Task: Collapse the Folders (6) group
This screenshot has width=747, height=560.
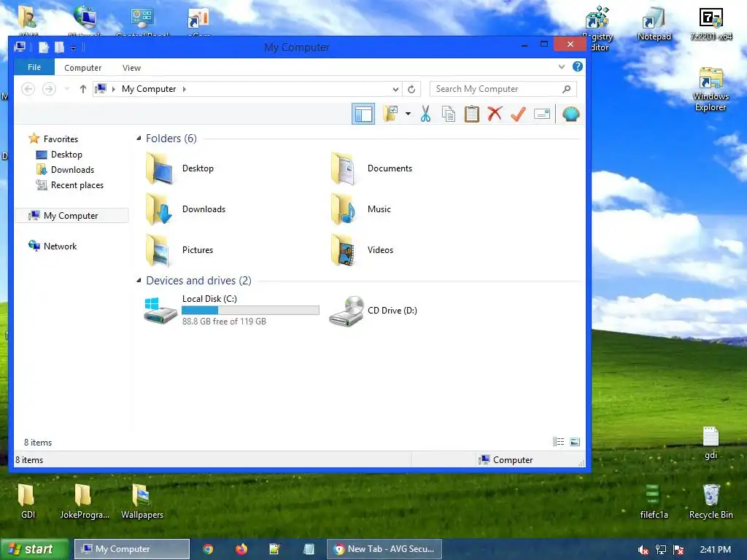Action: tap(139, 139)
